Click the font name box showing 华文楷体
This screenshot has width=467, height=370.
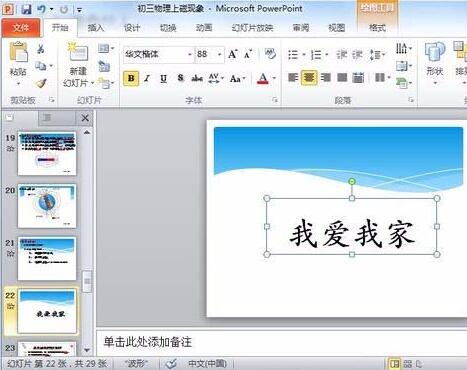(x=155, y=54)
